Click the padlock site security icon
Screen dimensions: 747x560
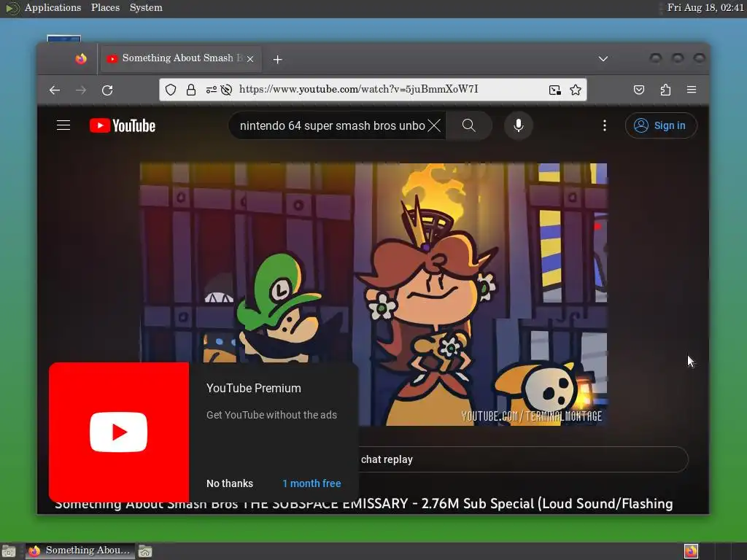(x=191, y=90)
